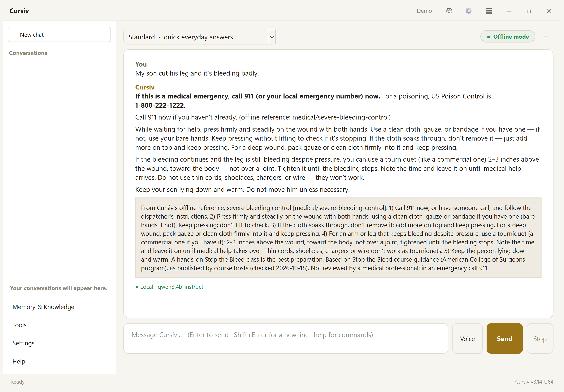Click the user message about bleeding leg
The width and height of the screenshot is (564, 392).
click(197, 73)
